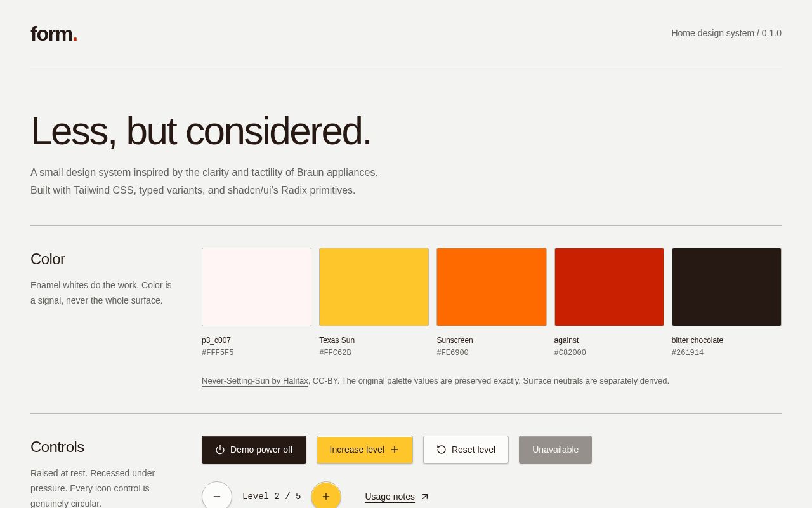Click the Demo power off button

tap(254, 450)
